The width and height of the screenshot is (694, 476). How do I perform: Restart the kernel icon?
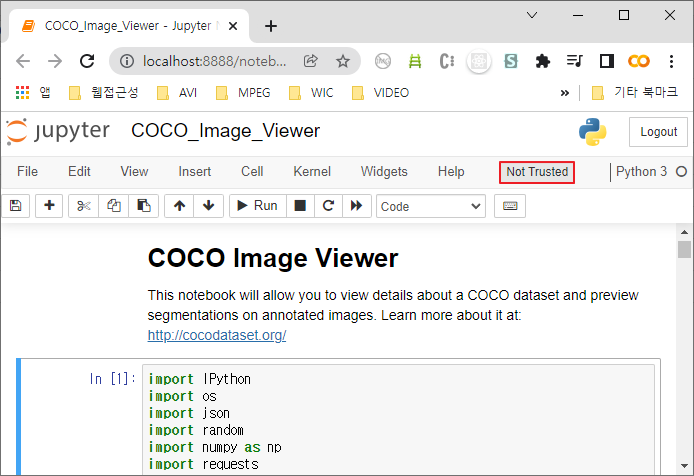328,206
